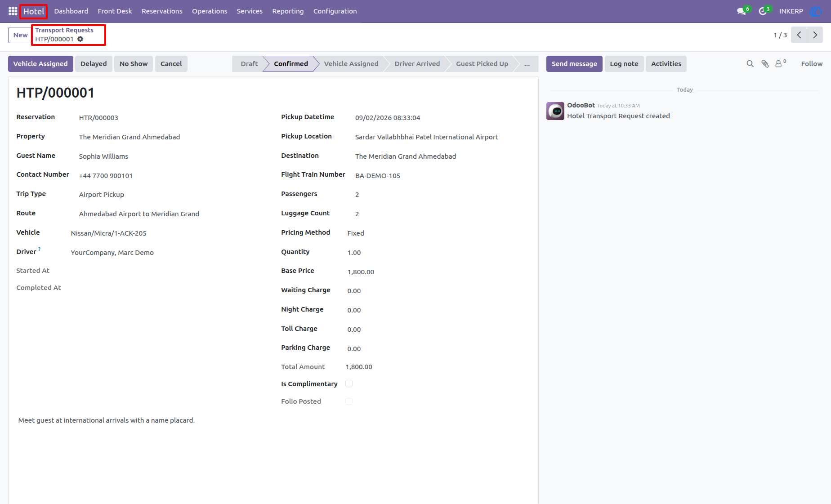Go back to Transport Requests breadcrumb
Image resolution: width=831 pixels, height=504 pixels.
click(64, 30)
